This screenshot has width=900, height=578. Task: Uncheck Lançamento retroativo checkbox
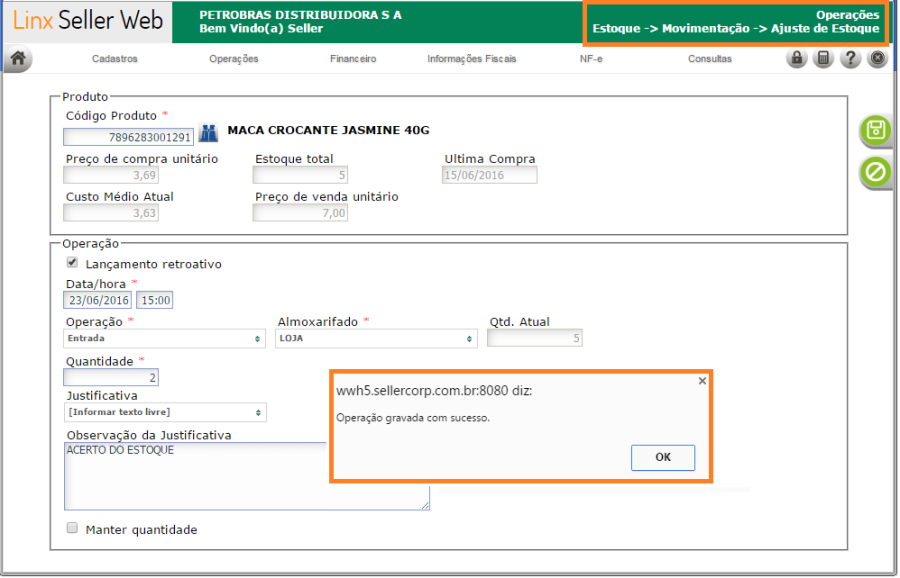(x=72, y=263)
